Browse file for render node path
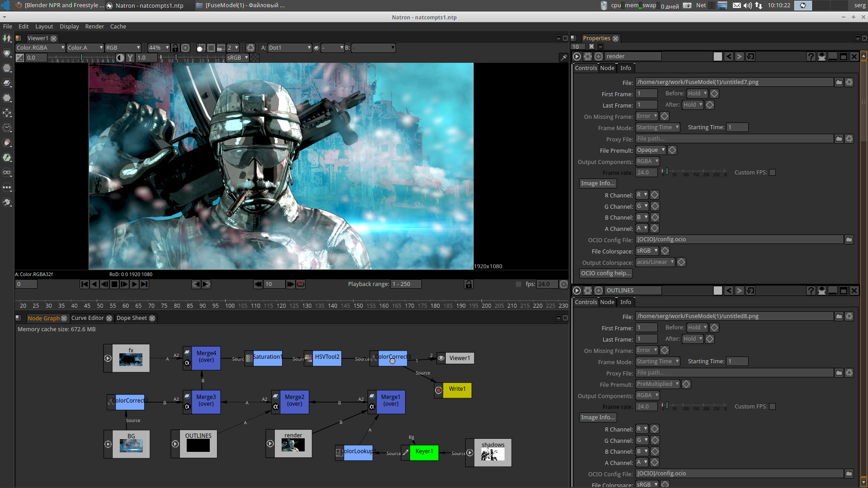The image size is (868, 488). point(839,82)
